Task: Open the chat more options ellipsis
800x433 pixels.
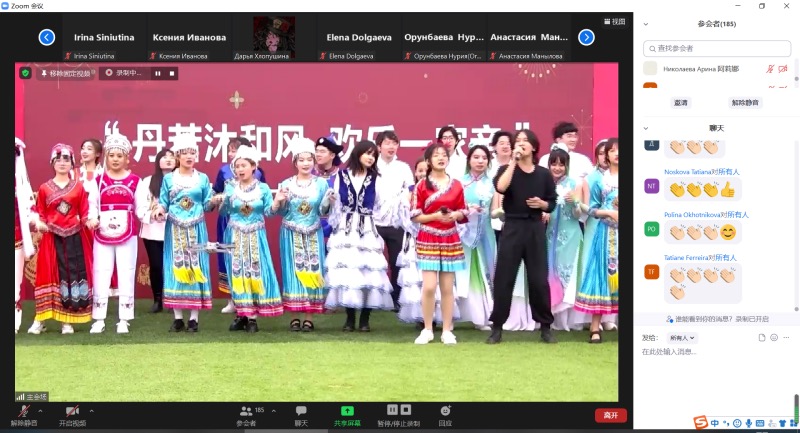Action: [787, 338]
